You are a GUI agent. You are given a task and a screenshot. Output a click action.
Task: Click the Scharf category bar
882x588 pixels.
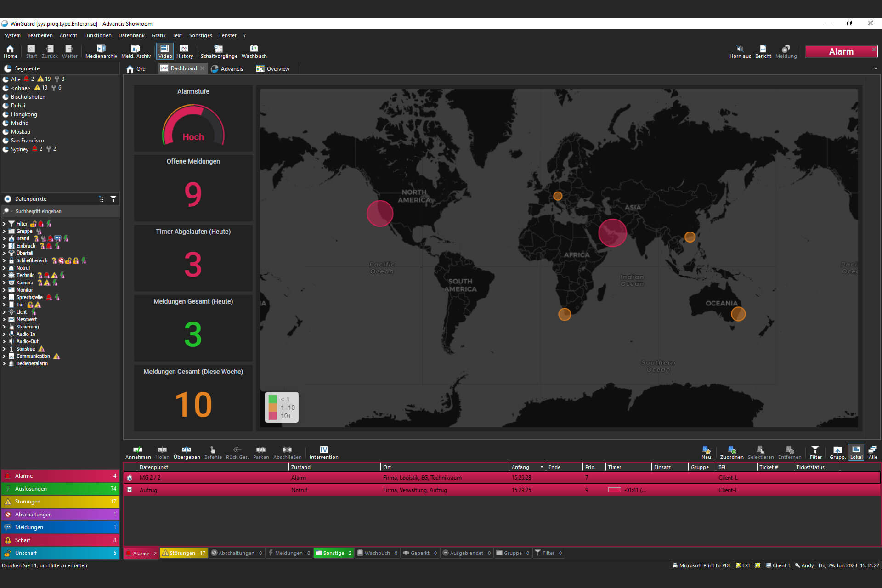[60, 540]
